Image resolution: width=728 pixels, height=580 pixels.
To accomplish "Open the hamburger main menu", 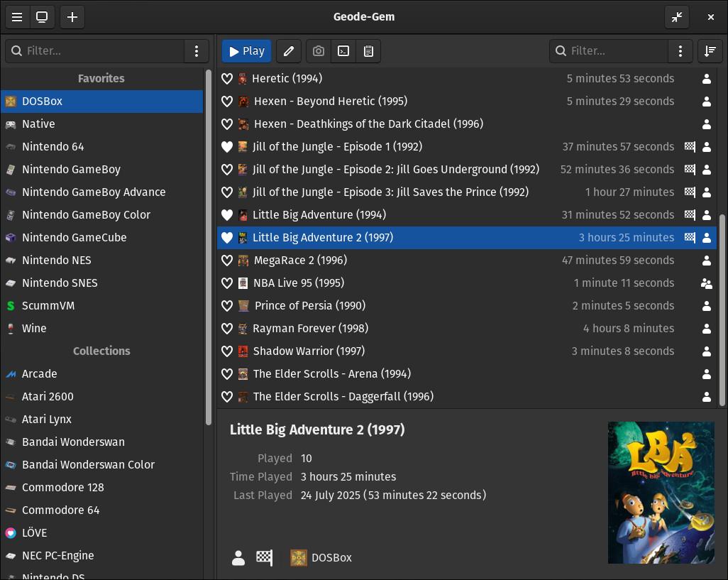I will (x=17, y=17).
